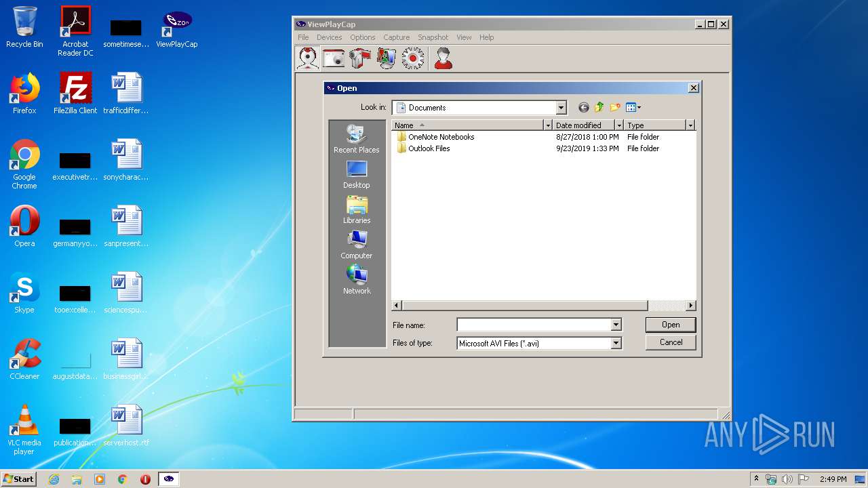Click the Up One Level folder icon
The width and height of the screenshot is (868, 488).
(x=599, y=107)
